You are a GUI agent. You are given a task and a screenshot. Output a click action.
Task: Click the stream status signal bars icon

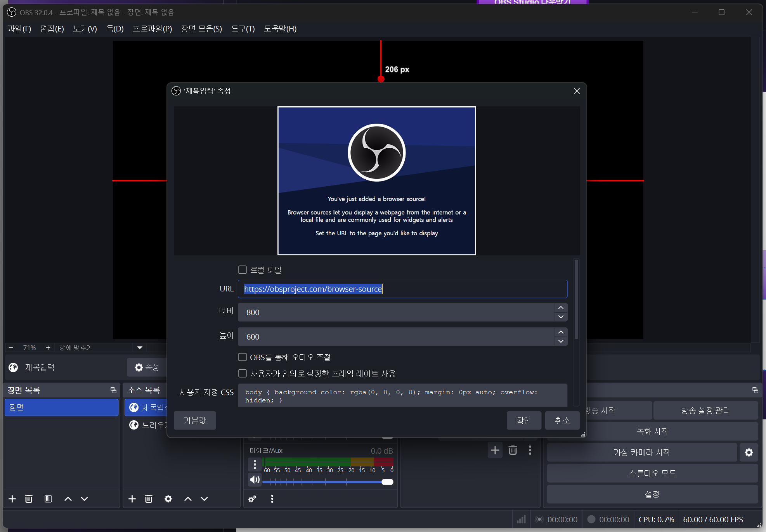tap(521, 520)
